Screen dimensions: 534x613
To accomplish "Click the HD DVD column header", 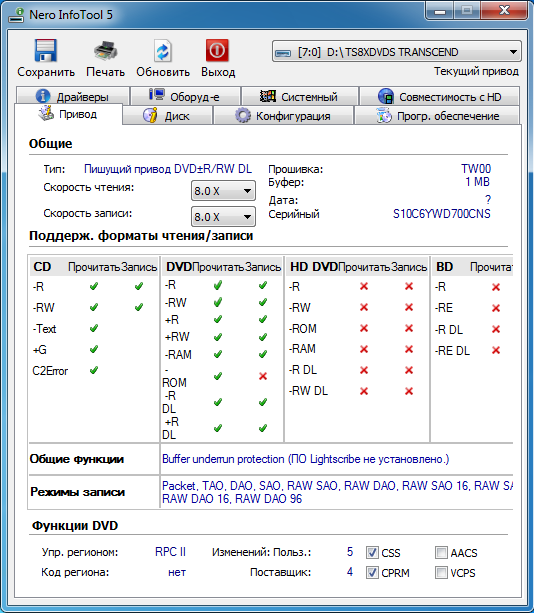I will click(314, 267).
